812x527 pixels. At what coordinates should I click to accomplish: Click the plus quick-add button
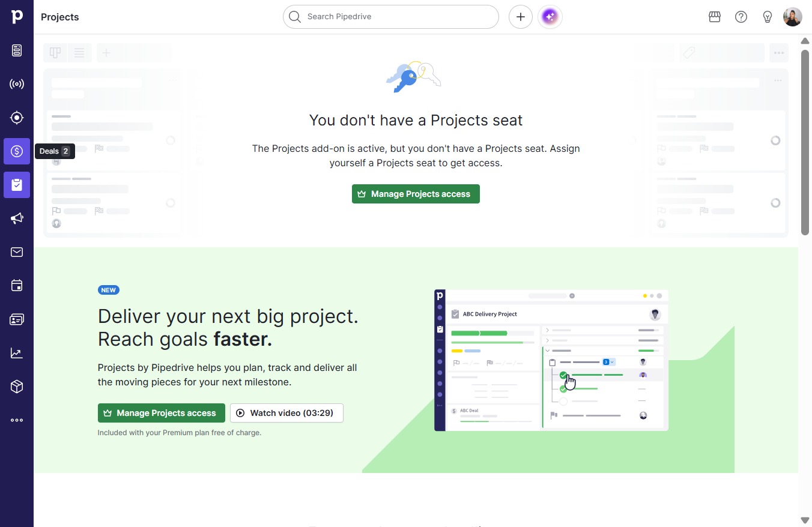click(521, 17)
